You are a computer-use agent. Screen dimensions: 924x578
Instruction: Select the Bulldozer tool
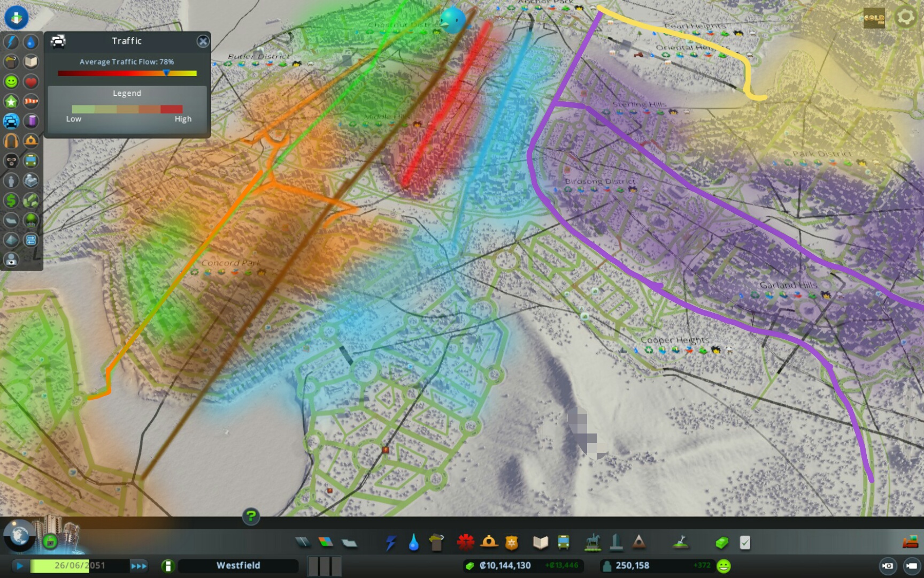pos(910,543)
